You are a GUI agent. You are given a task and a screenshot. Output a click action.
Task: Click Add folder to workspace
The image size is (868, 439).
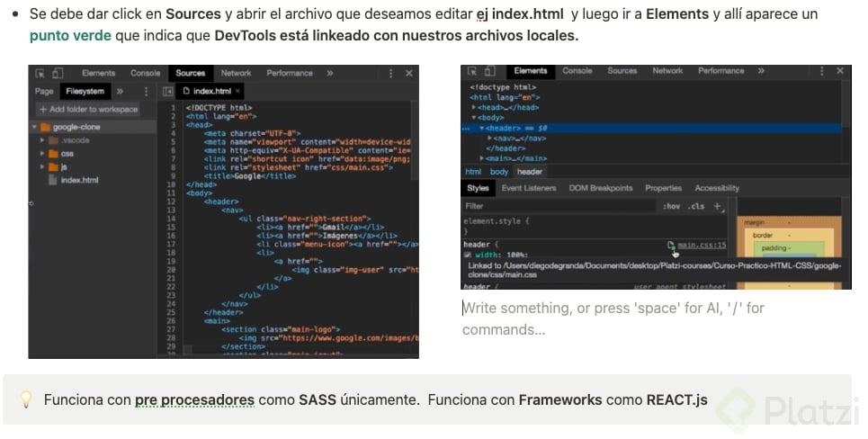(x=88, y=109)
